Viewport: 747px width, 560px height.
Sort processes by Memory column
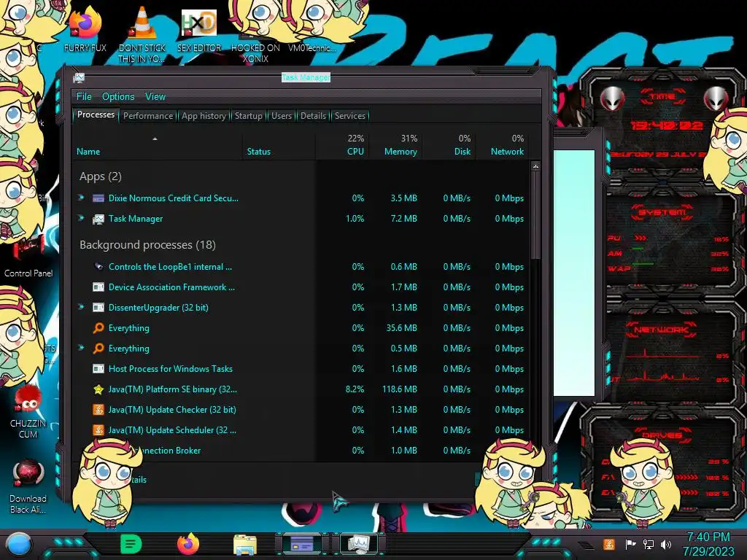pyautogui.click(x=395, y=146)
